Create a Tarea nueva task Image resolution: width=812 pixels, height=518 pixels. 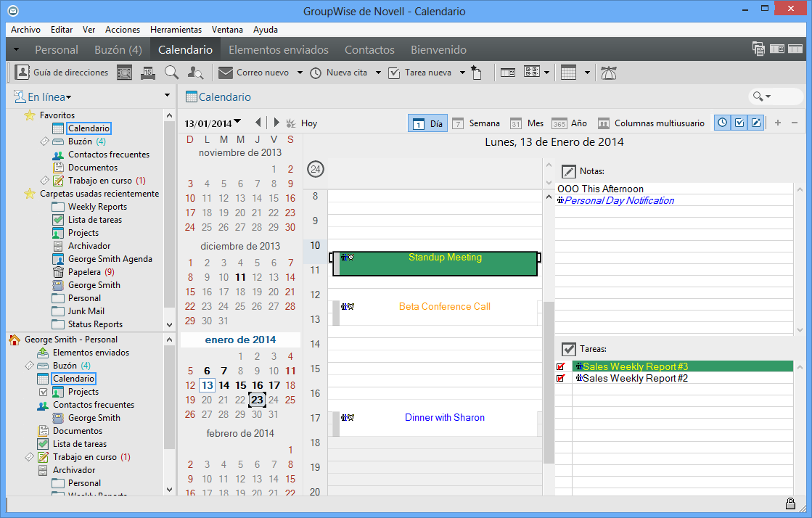tap(420, 73)
